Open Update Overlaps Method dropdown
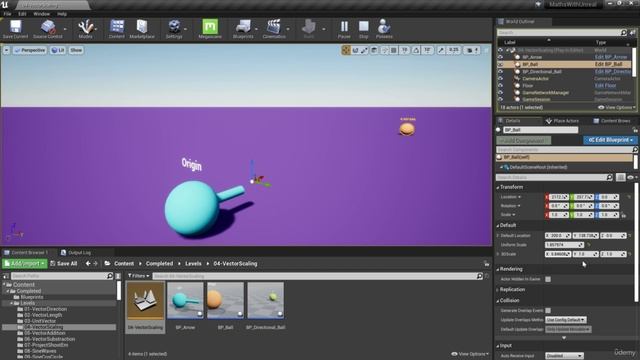The height and width of the screenshot is (360, 640). point(566,320)
